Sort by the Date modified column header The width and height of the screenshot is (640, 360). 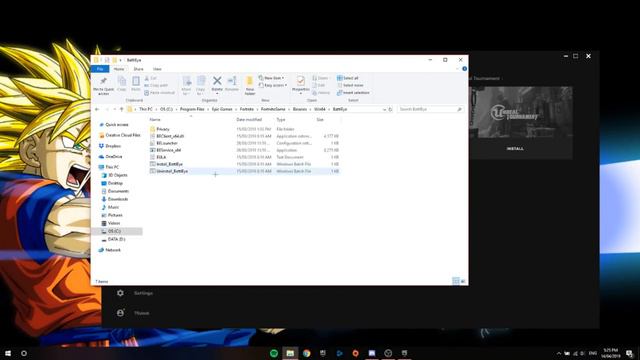pyautogui.click(x=249, y=120)
